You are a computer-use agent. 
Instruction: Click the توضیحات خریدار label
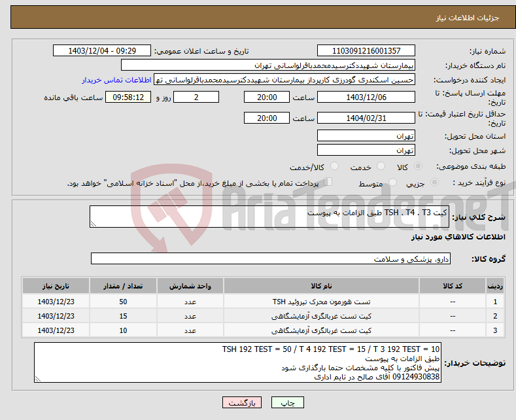pos(475,363)
